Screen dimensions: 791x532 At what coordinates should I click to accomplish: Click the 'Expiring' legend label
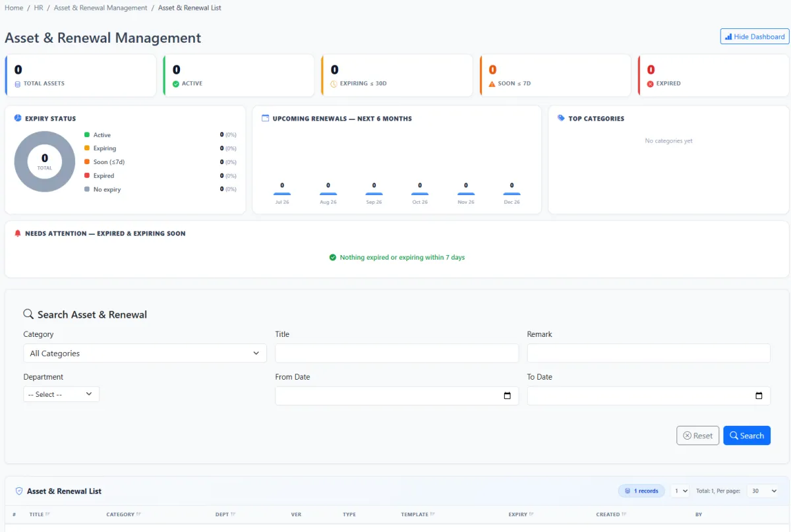coord(105,148)
